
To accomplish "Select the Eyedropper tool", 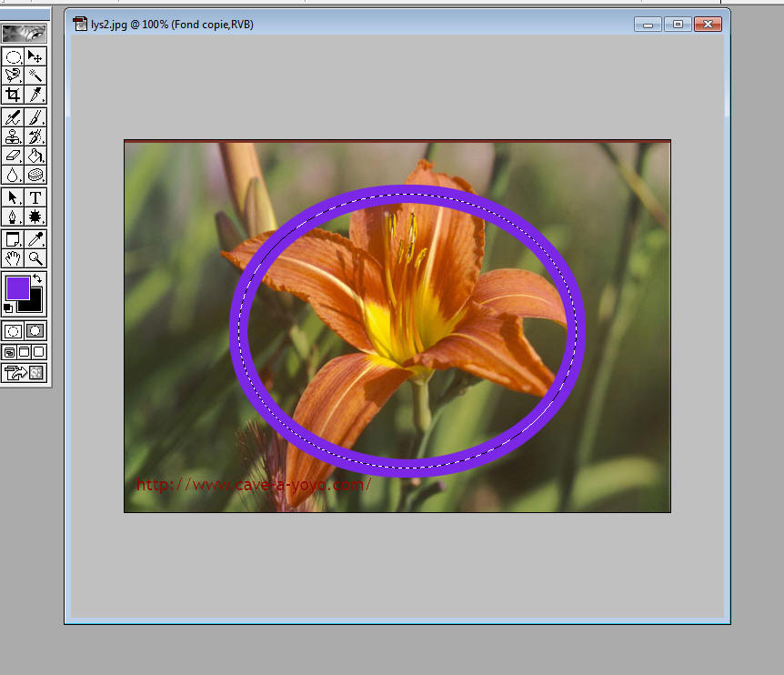I will 35,239.
